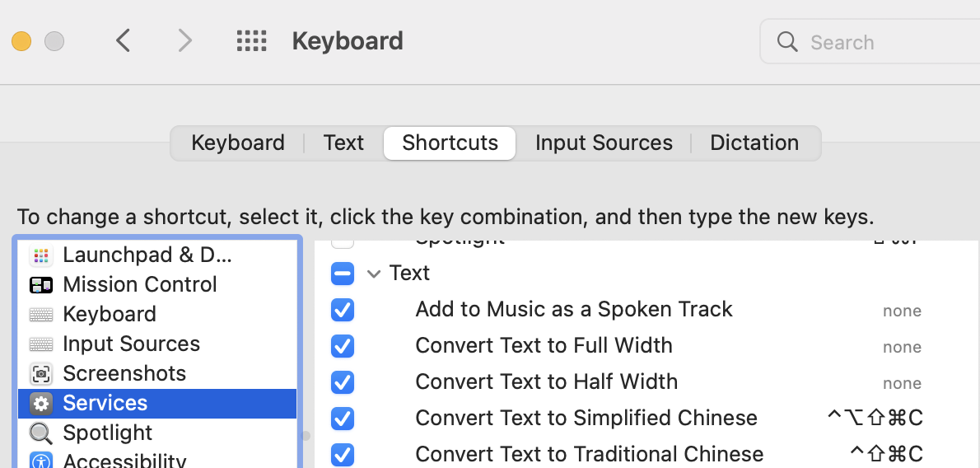Show all preferences with the grid icon
Image resolution: width=980 pixels, height=468 pixels.
pyautogui.click(x=252, y=41)
